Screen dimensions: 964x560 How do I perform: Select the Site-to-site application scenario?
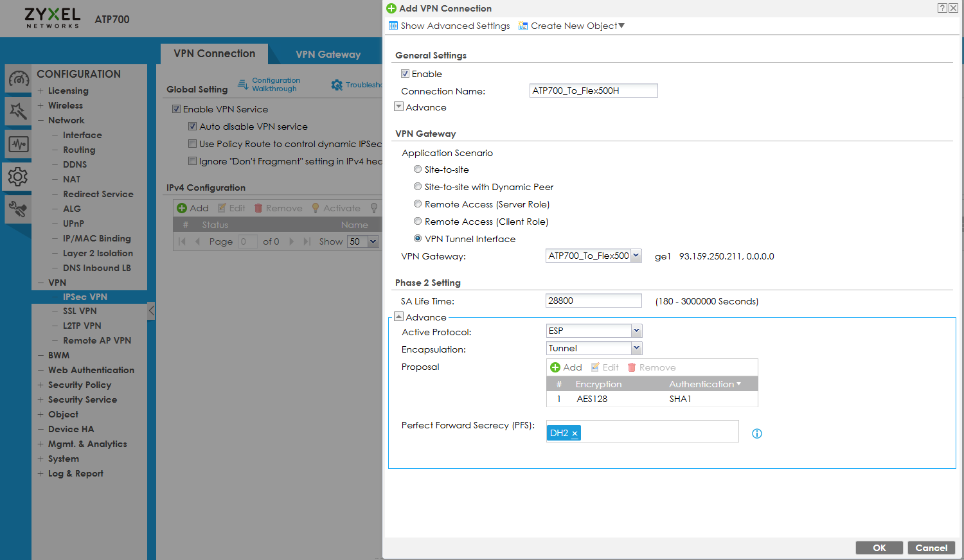[418, 169]
